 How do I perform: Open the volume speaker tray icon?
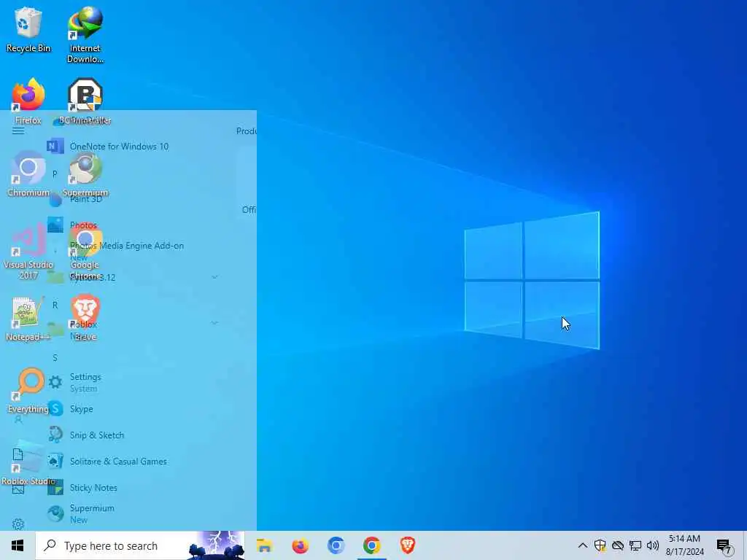coord(653,545)
